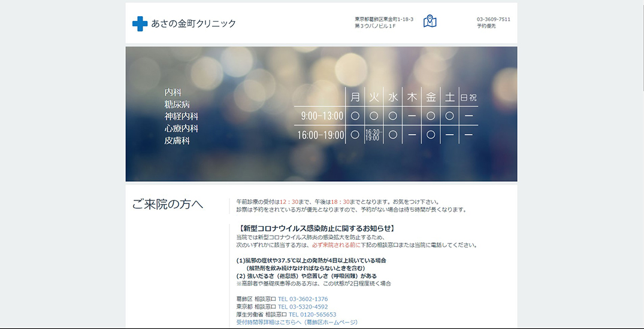Click 心療内科 in the specialties list

point(182,129)
